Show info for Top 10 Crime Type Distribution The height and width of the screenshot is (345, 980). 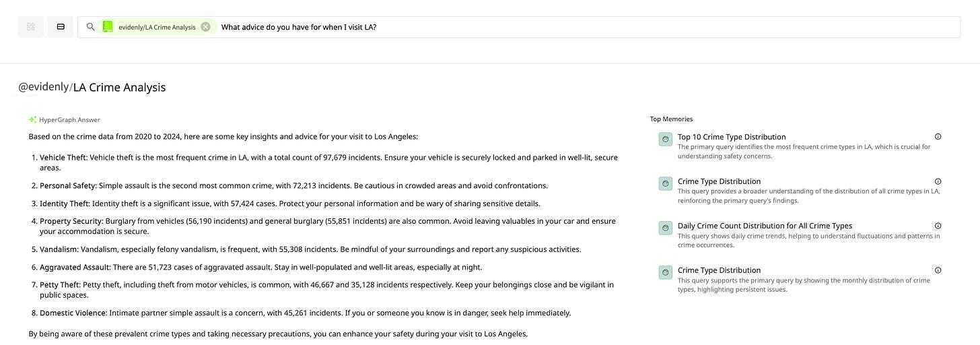(938, 136)
